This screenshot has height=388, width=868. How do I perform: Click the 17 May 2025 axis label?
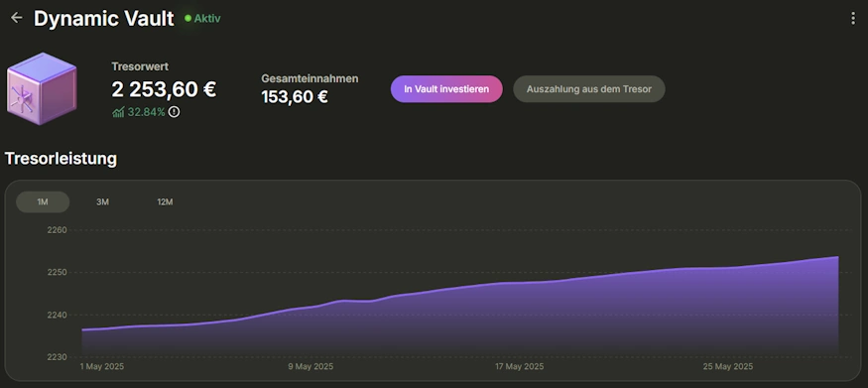click(519, 367)
